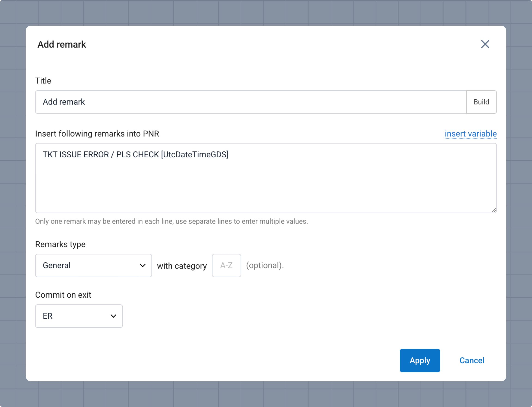The image size is (532, 407).
Task: Click the 'Insert following remarks into PNR' label
Action: [97, 134]
